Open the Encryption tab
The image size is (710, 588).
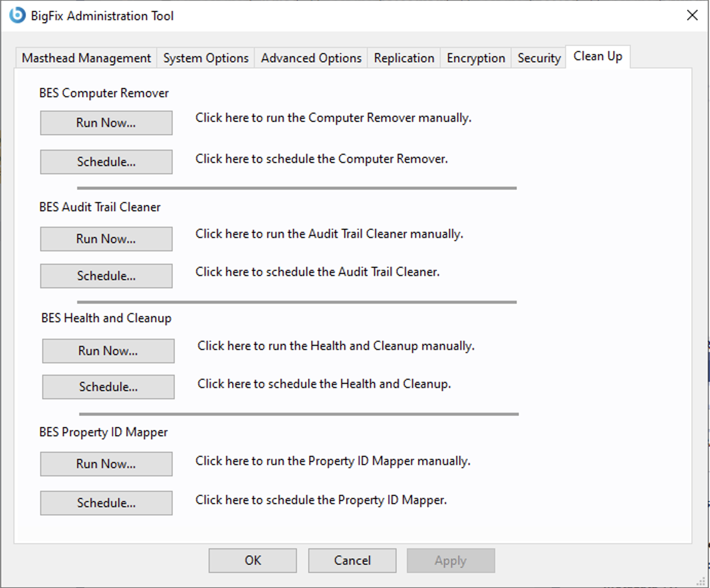pyautogui.click(x=476, y=58)
